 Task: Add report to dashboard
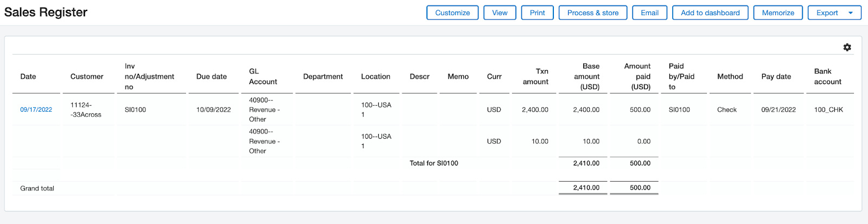[710, 13]
